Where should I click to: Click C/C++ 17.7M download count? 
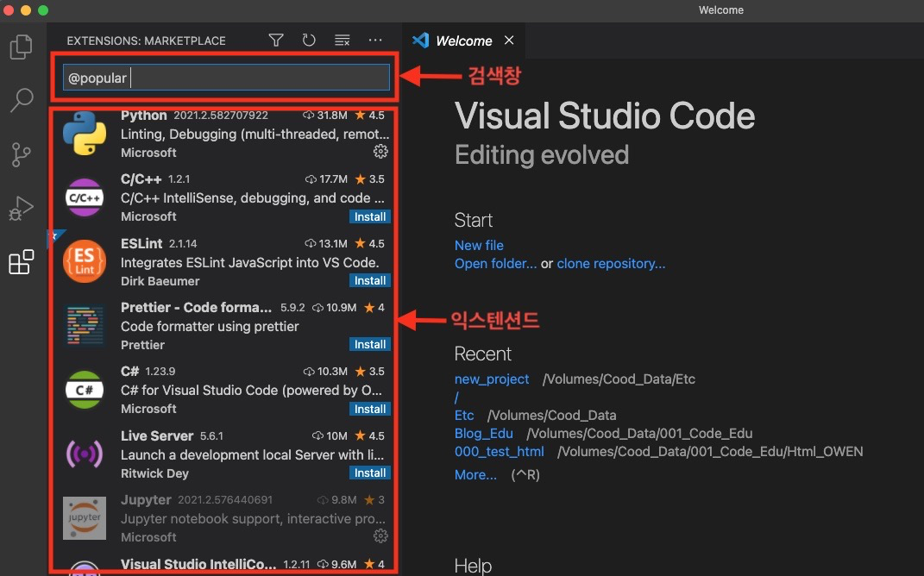pos(326,179)
